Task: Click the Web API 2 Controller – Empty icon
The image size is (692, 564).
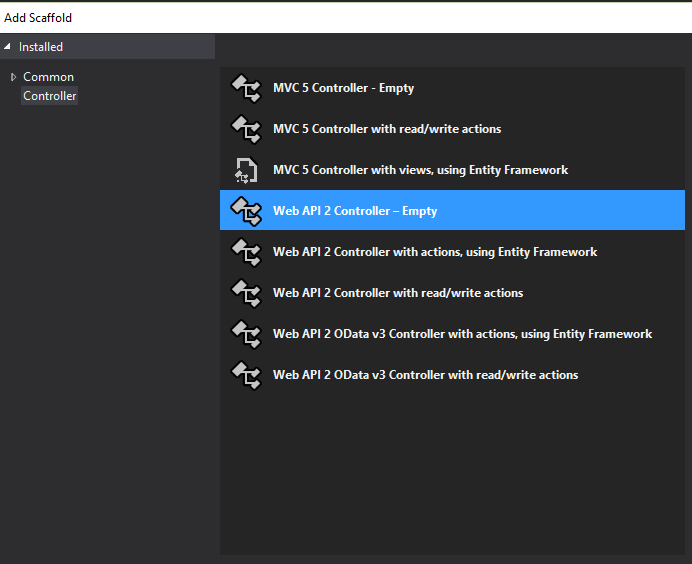Action: pos(246,211)
